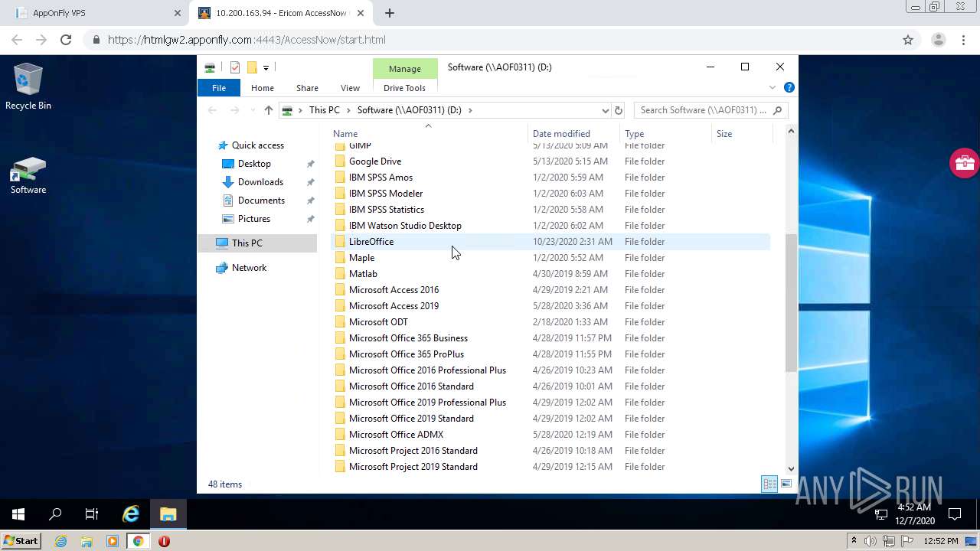The width and height of the screenshot is (980, 551).
Task: Click the remote taskbar search magnifier
Action: pyautogui.click(x=55, y=514)
